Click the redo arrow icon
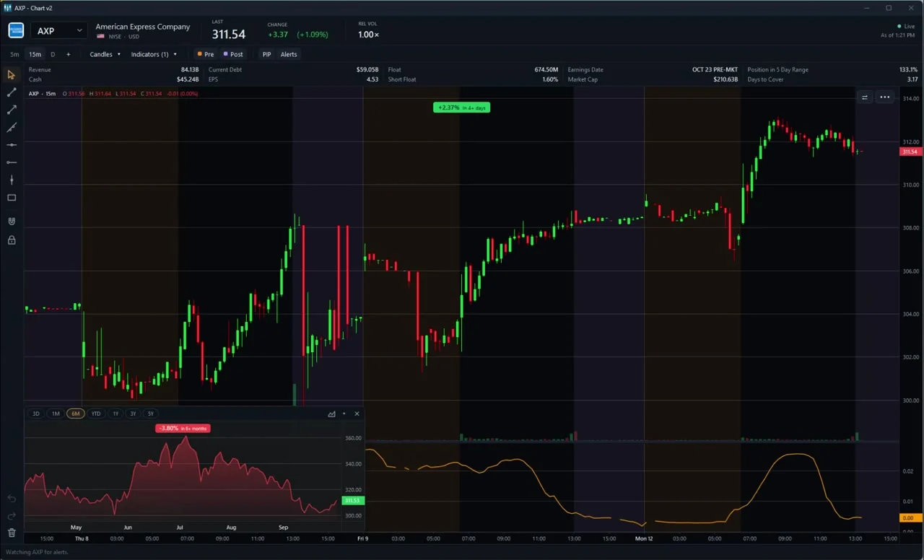 [x=12, y=516]
